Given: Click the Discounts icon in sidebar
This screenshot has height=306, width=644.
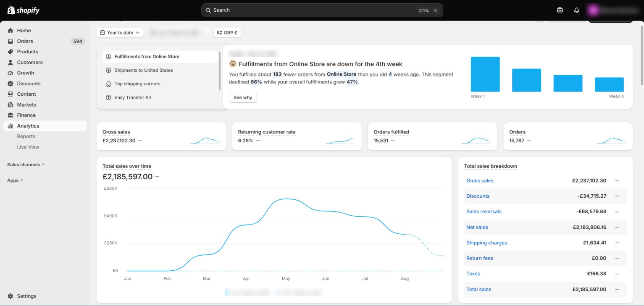Looking at the screenshot, I should coord(11,84).
